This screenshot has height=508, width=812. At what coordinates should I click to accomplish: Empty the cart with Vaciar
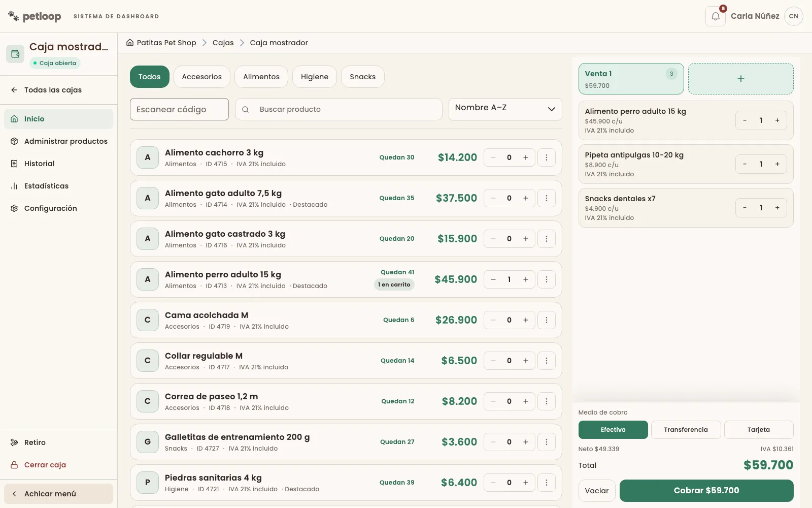point(597,491)
